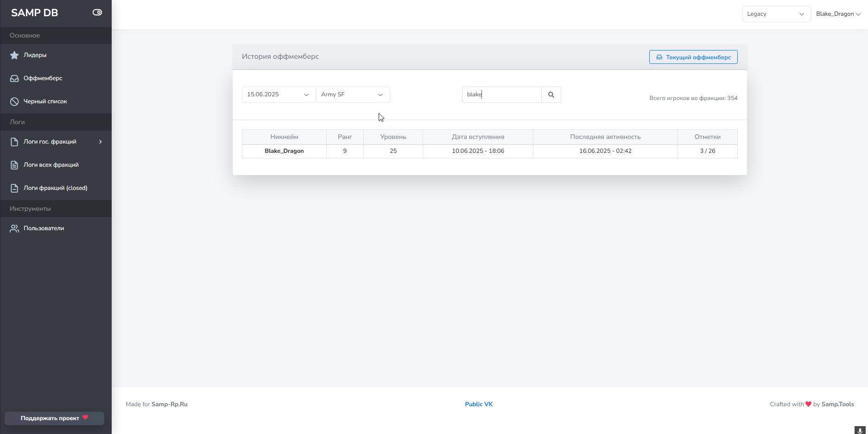This screenshot has height=434, width=868.
Task: Click the search field containing blake
Action: click(502, 94)
